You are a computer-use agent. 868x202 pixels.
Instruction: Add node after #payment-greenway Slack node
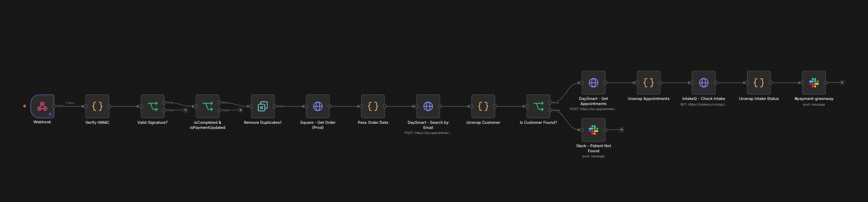[x=842, y=83]
